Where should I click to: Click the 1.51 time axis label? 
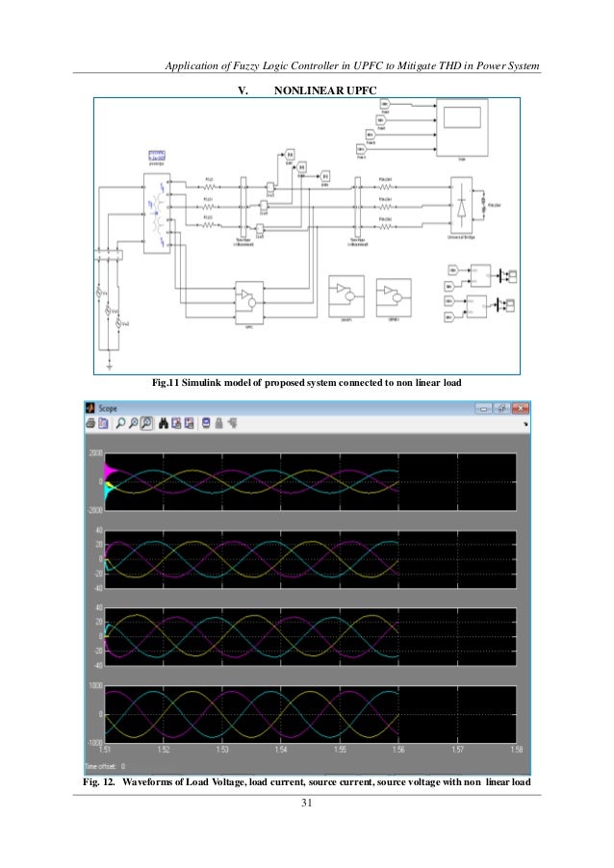click(x=105, y=750)
